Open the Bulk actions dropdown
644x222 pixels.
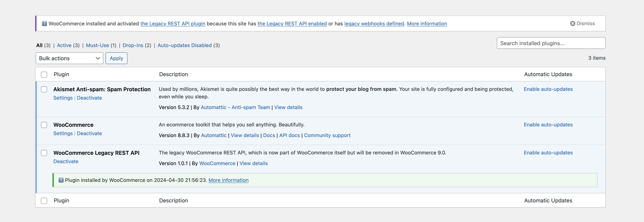69,58
